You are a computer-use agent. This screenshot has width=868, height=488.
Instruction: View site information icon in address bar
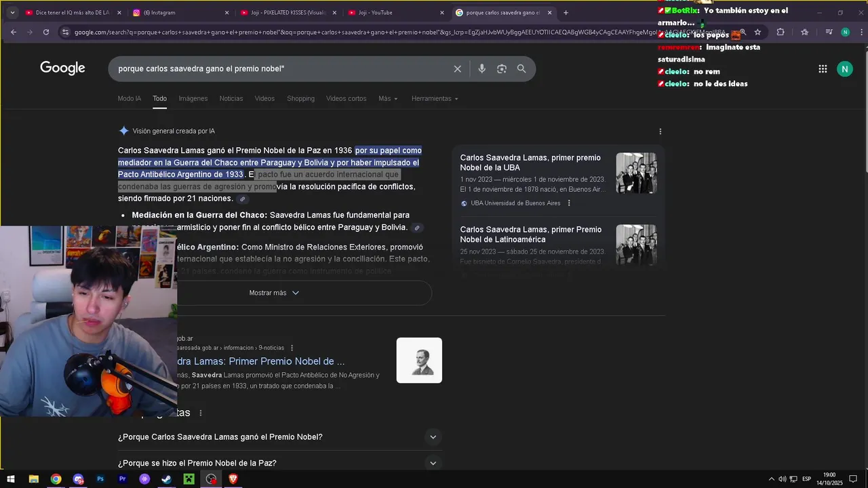click(65, 32)
